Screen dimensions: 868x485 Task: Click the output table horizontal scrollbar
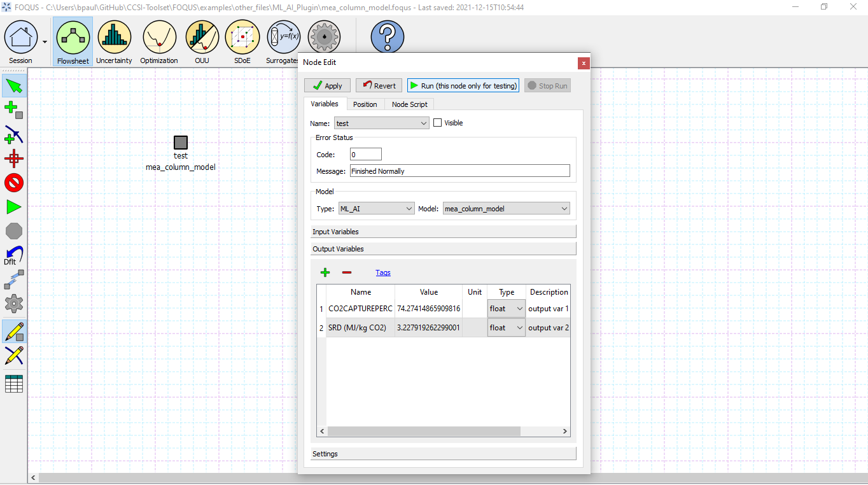(424, 431)
